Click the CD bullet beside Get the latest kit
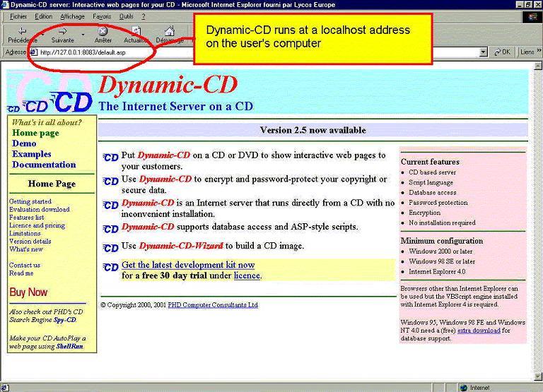This screenshot has width=543, height=392. (x=111, y=267)
